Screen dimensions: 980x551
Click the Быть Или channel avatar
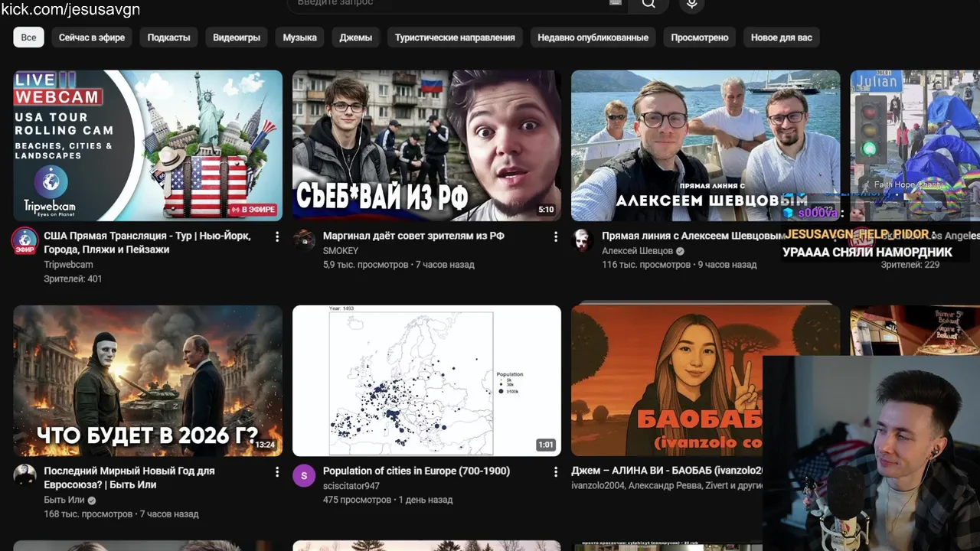(25, 475)
